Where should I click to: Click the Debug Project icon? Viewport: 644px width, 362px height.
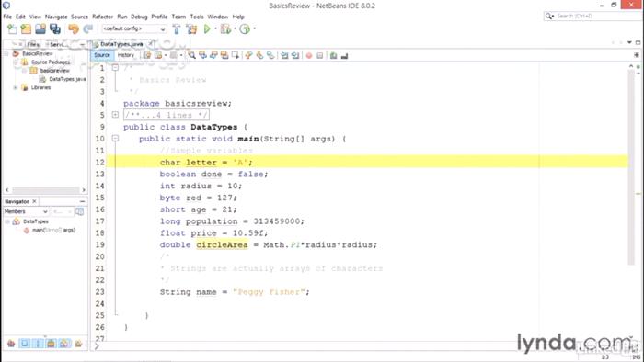tap(225, 29)
